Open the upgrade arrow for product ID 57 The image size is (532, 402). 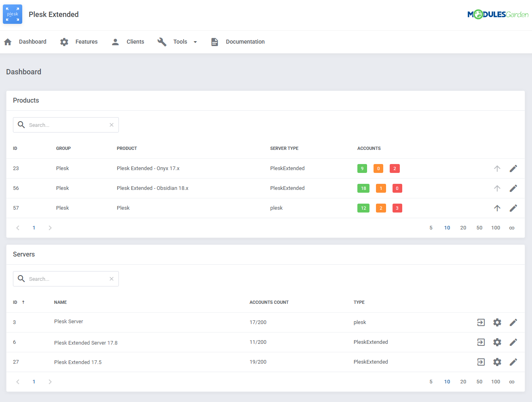coord(497,208)
